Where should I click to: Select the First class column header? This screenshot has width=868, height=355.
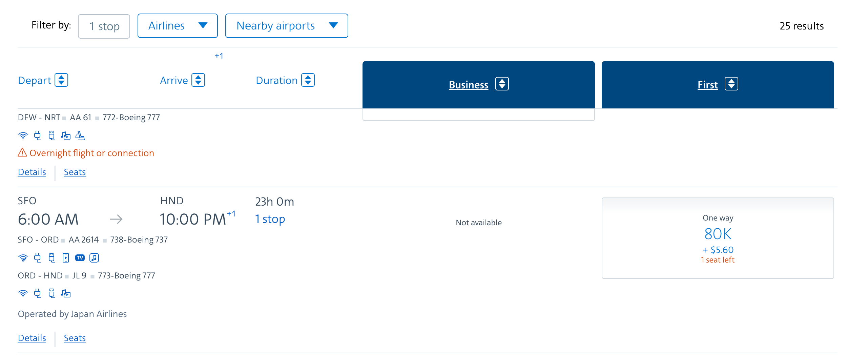[717, 84]
